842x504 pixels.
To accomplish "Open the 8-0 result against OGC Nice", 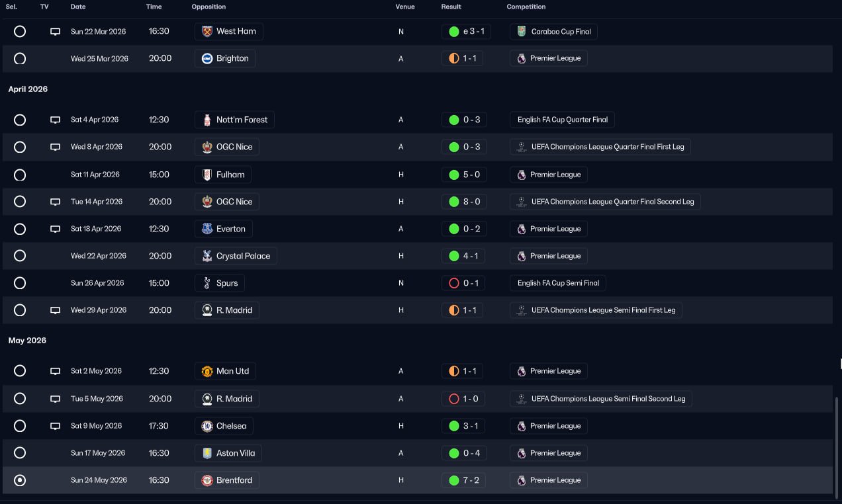I will click(x=464, y=202).
